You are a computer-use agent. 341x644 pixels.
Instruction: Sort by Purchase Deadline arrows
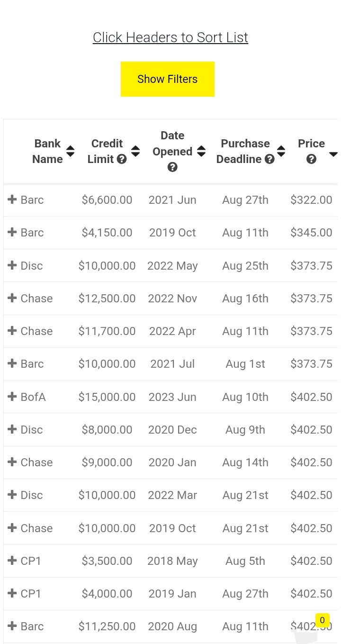click(x=281, y=151)
